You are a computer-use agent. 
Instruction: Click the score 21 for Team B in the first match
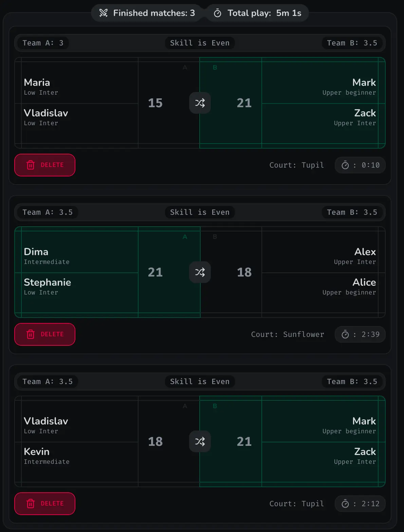pyautogui.click(x=244, y=103)
